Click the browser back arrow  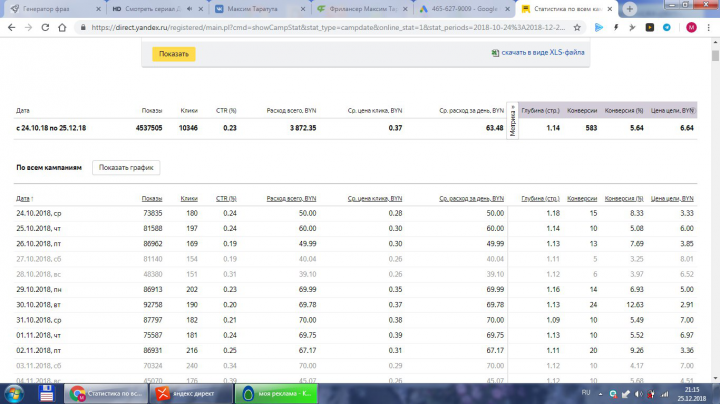pos(11,28)
